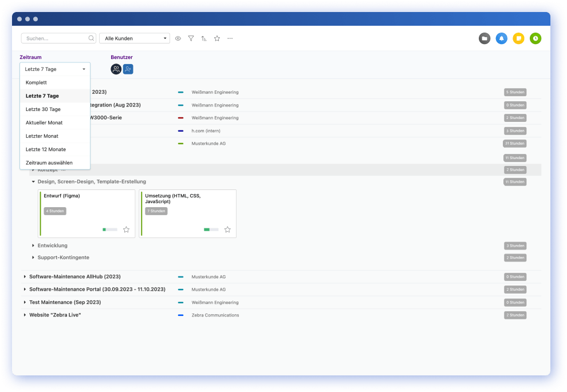Click the 7 Stunden badge on Umsetzung card

pyautogui.click(x=156, y=211)
